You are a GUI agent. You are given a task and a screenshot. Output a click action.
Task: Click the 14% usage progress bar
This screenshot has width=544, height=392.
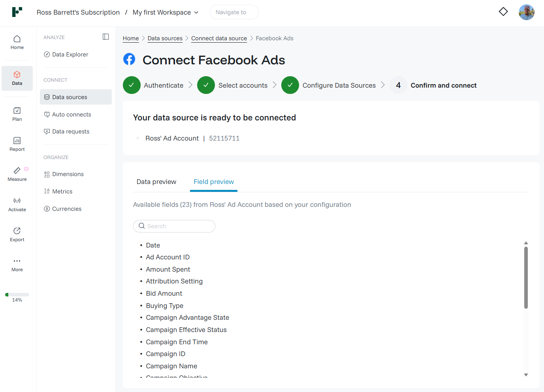point(17,294)
